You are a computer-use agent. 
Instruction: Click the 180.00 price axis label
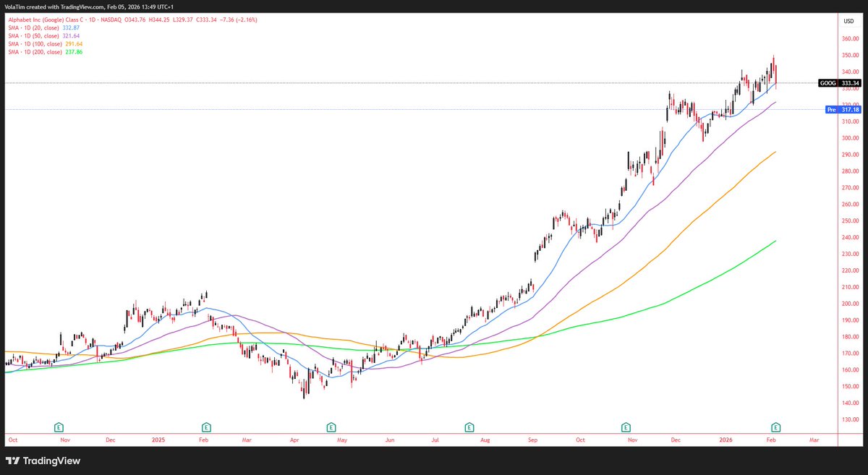[848, 337]
